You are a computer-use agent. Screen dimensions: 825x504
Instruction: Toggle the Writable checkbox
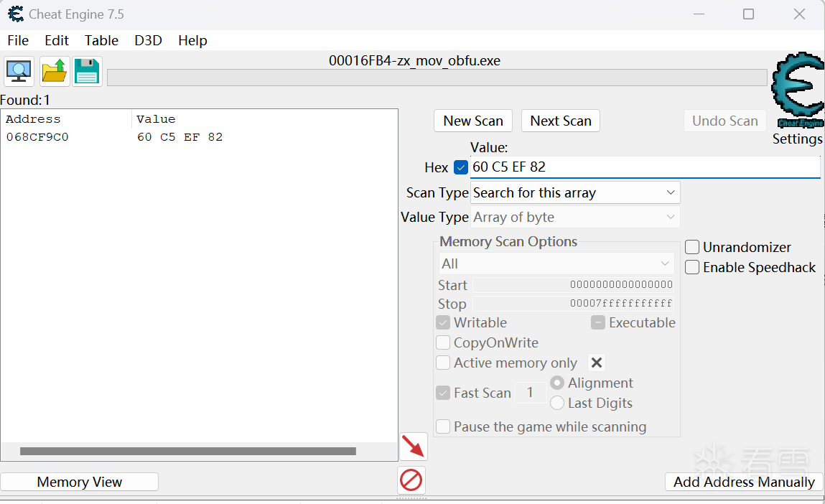pos(443,322)
